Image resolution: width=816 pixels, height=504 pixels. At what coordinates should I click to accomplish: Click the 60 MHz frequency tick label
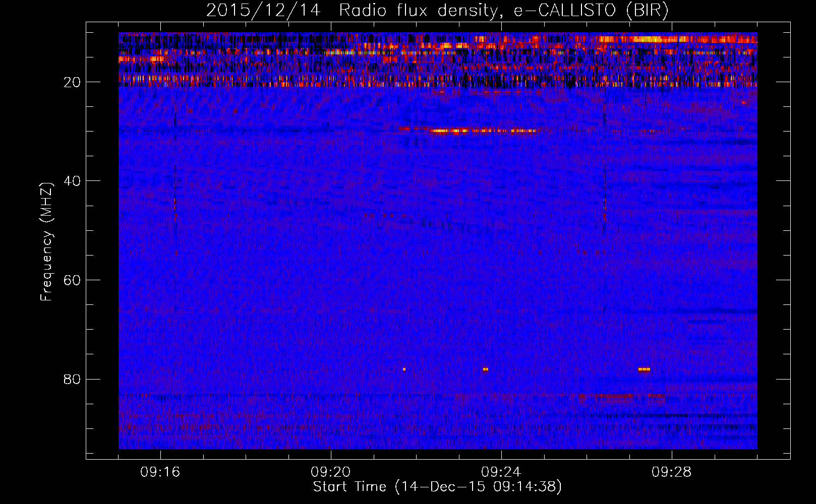(73, 280)
